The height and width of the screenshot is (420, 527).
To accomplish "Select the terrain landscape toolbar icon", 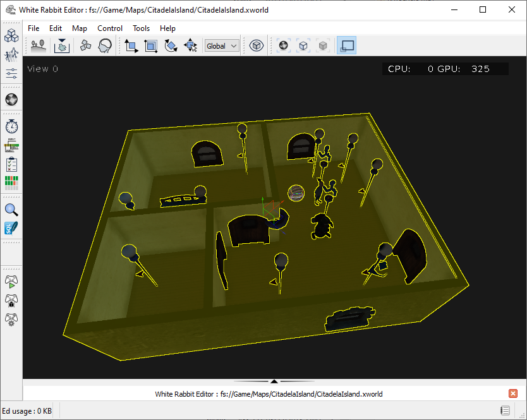I will [38, 45].
